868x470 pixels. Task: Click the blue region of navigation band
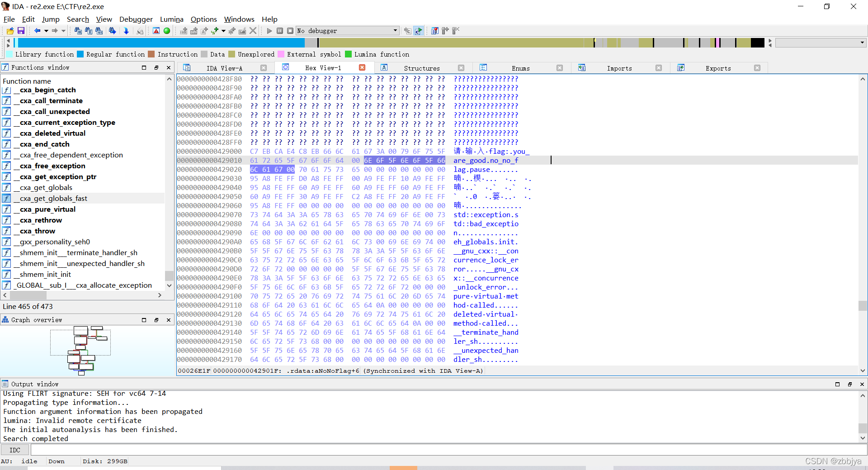tap(160, 43)
